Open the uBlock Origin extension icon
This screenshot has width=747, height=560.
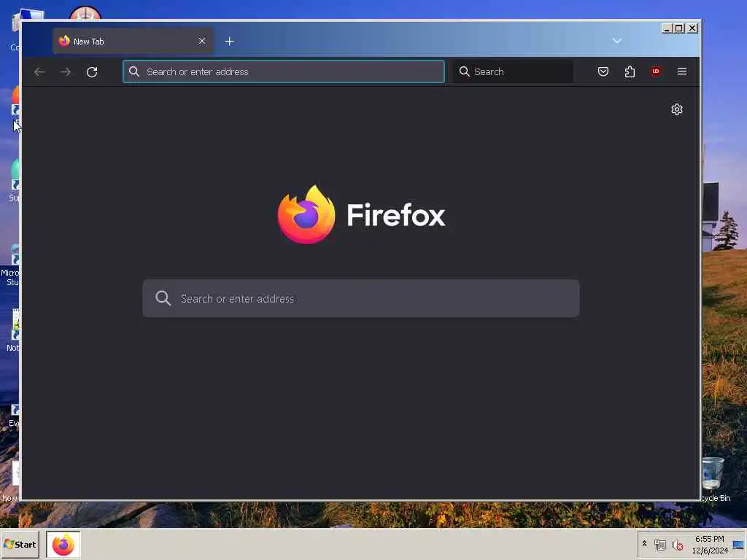(x=656, y=71)
